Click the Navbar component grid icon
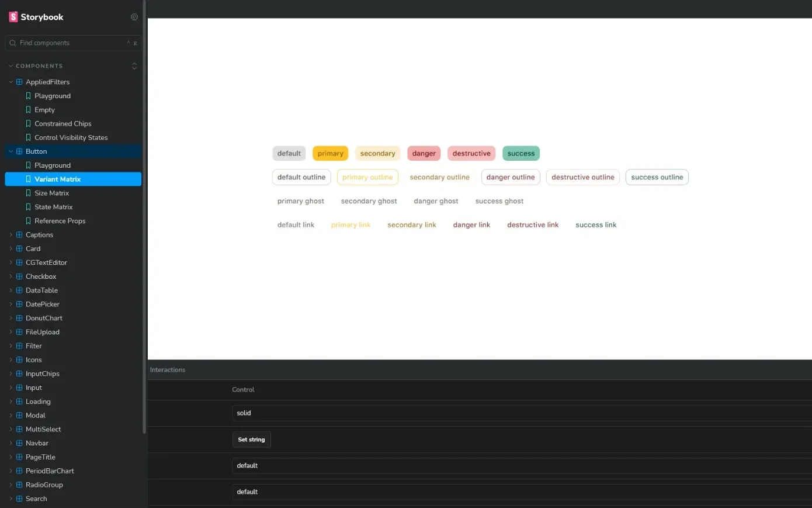Image resolution: width=812 pixels, height=508 pixels. pyautogui.click(x=19, y=443)
